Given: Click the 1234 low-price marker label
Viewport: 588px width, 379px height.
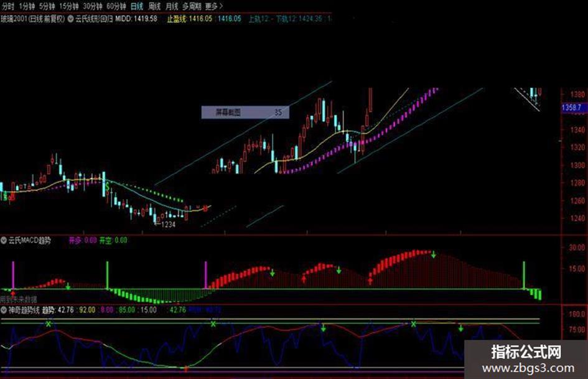Looking at the screenshot, I should [168, 225].
